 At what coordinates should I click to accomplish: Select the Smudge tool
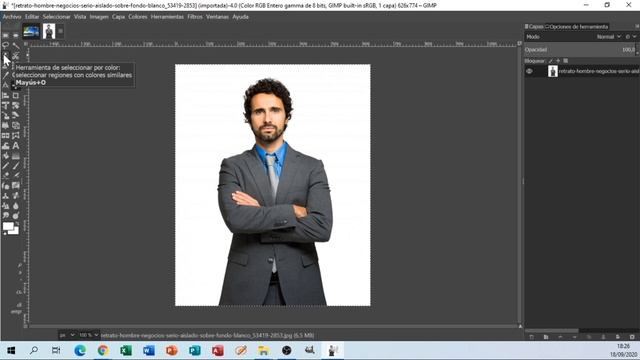coord(6,216)
